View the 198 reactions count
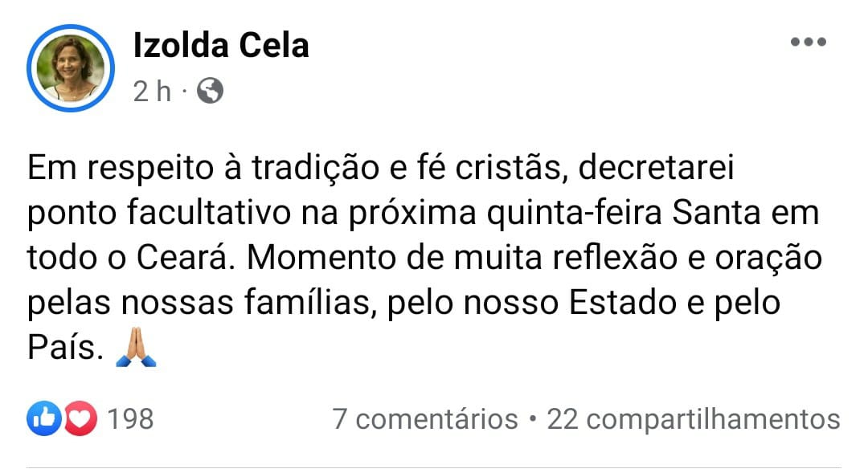Viewport: 868px width, 473px height. click(129, 418)
